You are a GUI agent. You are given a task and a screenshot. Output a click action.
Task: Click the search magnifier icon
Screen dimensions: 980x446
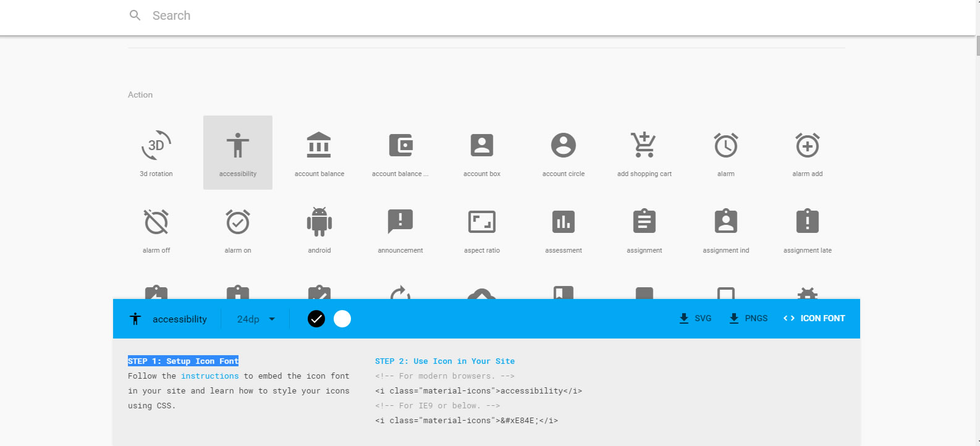pos(135,15)
